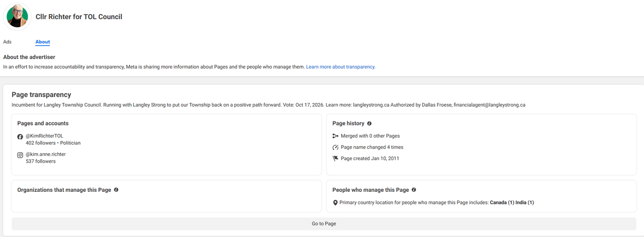The width and height of the screenshot is (644, 237).
Task: Click Canada (1) India (1) country text
Action: tap(512, 203)
